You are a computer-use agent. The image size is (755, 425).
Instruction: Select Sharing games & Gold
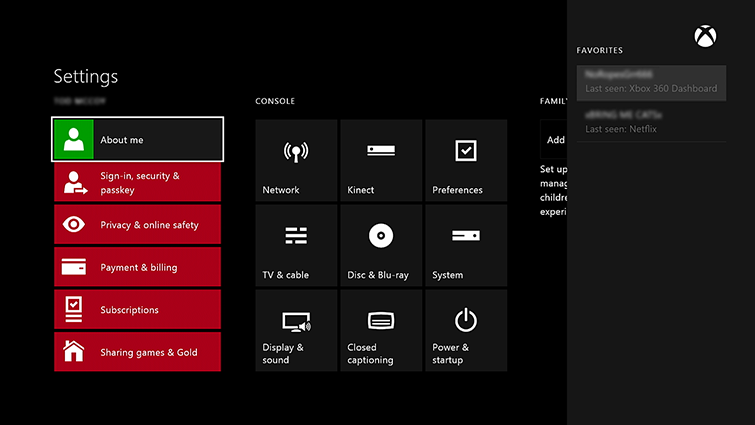pos(138,351)
